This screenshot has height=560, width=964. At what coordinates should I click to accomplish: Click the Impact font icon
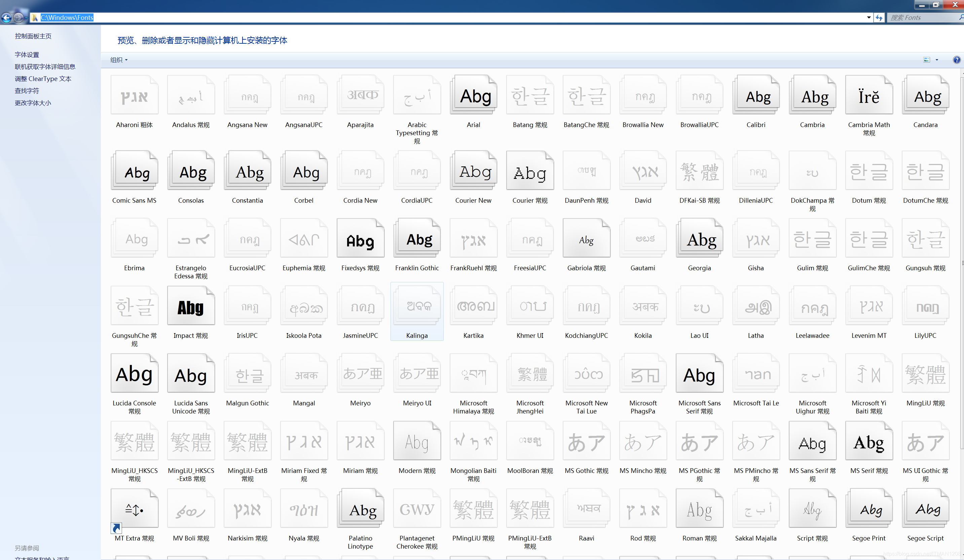[190, 307]
